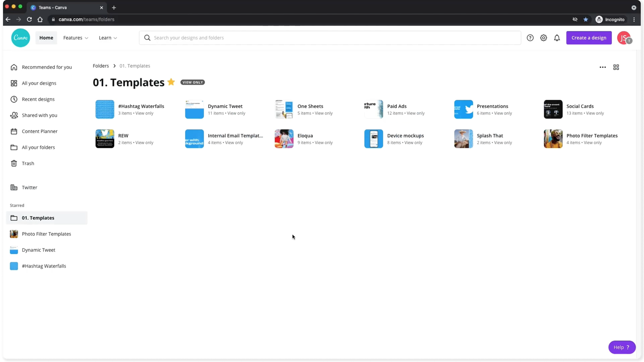Open Shared with you section
Image resolution: width=644 pixels, height=362 pixels.
tap(39, 115)
